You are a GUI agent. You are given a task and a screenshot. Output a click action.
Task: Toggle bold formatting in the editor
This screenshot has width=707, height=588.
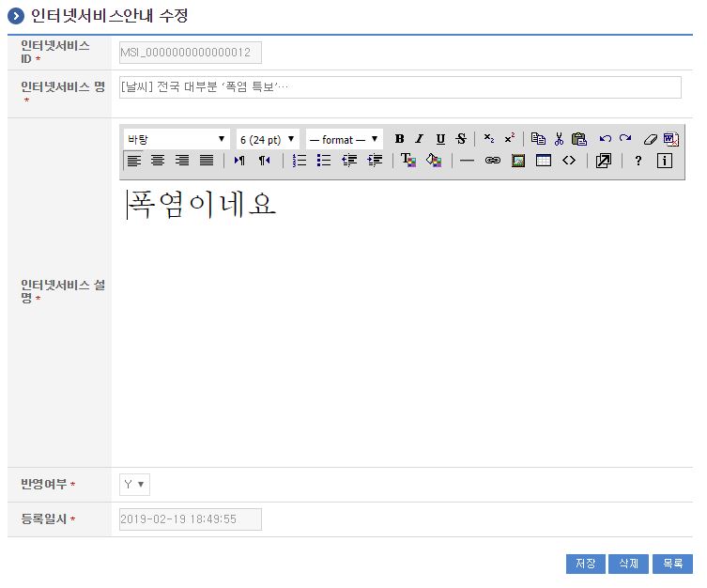[x=399, y=139]
